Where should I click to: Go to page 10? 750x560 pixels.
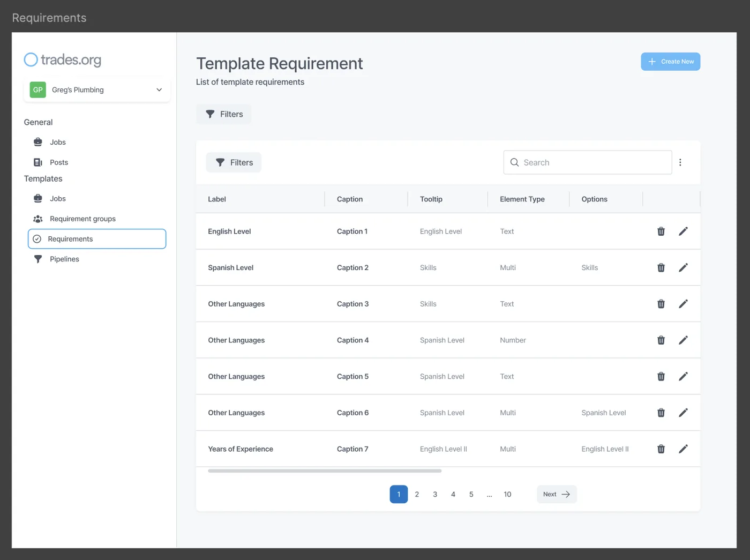[x=507, y=495]
